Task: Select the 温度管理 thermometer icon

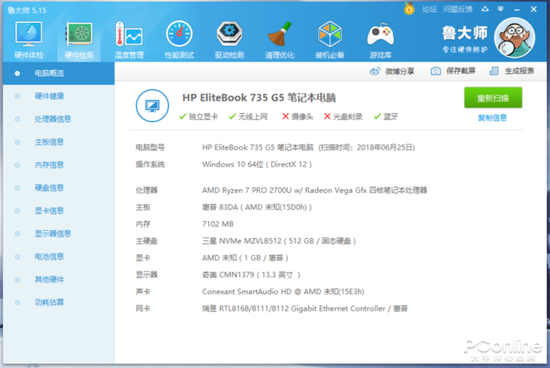Action: pyautogui.click(x=129, y=40)
